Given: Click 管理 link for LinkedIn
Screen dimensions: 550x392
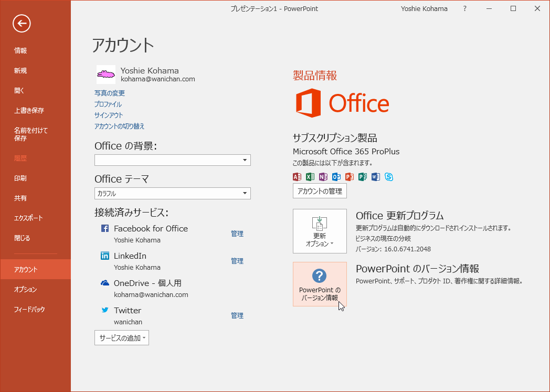Looking at the screenshot, I should pyautogui.click(x=237, y=261).
